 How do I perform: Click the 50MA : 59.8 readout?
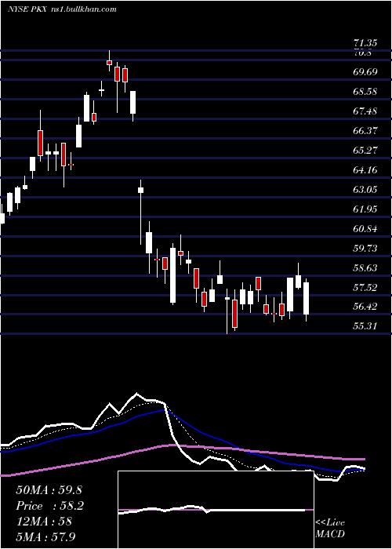click(x=49, y=490)
